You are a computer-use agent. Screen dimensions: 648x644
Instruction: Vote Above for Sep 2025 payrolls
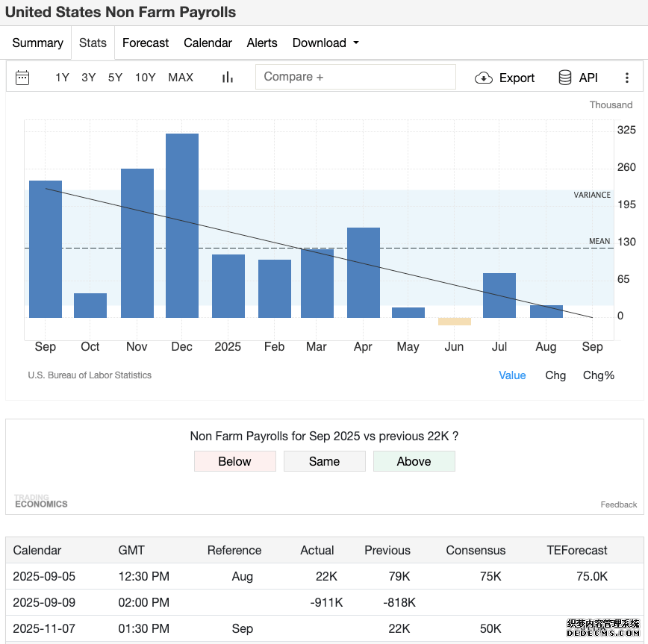(x=414, y=461)
